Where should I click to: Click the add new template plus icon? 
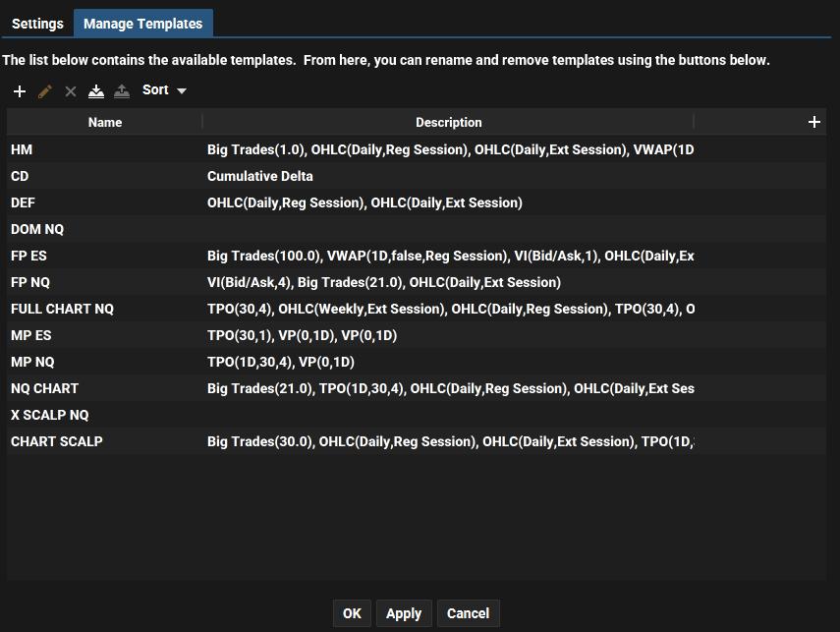tap(20, 91)
